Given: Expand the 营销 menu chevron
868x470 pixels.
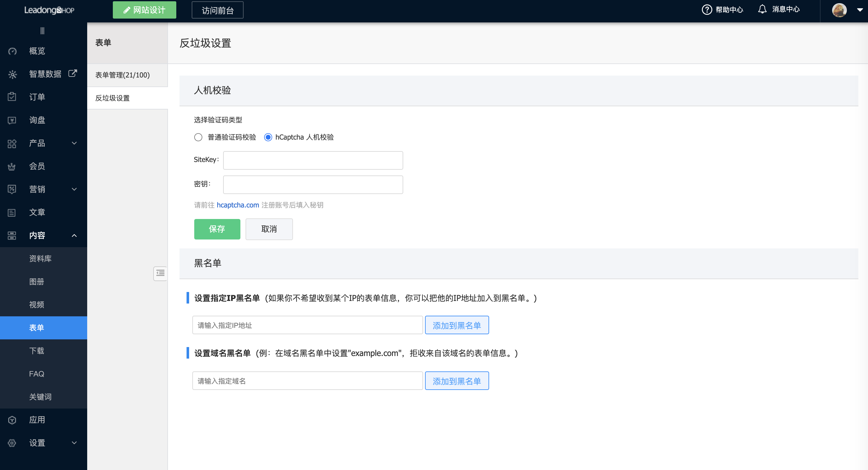Looking at the screenshot, I should tap(74, 189).
